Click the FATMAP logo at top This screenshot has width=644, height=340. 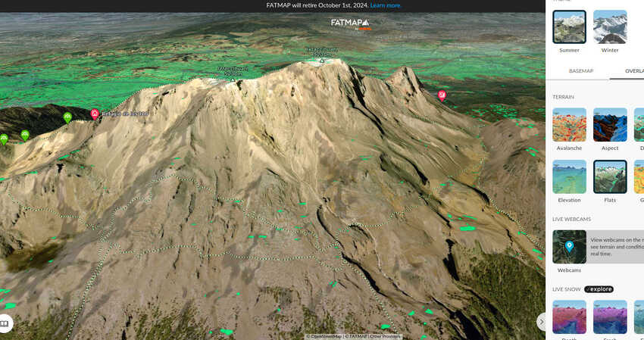coord(349,23)
